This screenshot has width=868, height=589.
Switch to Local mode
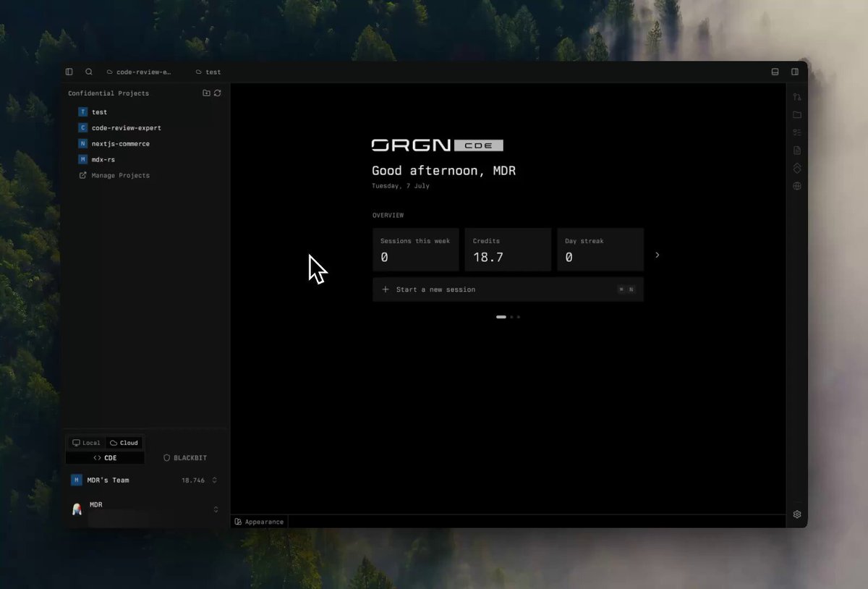86,443
